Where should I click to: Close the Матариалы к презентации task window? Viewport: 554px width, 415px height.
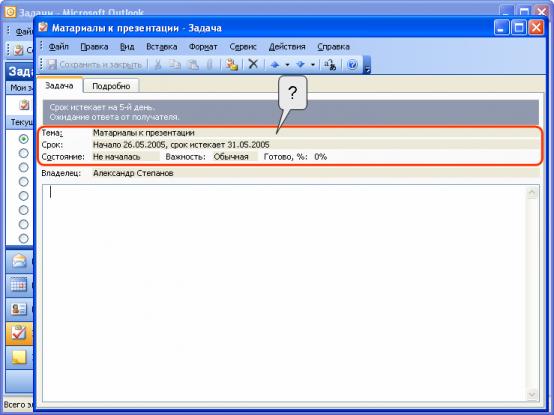tap(536, 28)
